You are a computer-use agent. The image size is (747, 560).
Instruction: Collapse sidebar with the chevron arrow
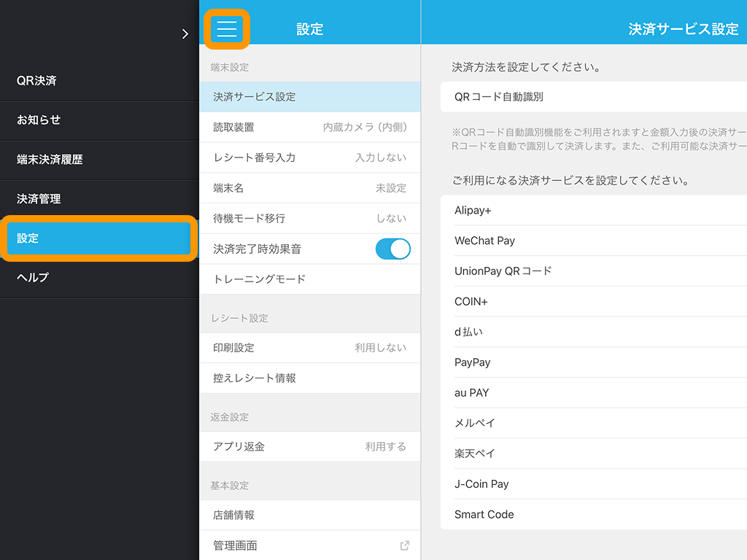click(185, 34)
